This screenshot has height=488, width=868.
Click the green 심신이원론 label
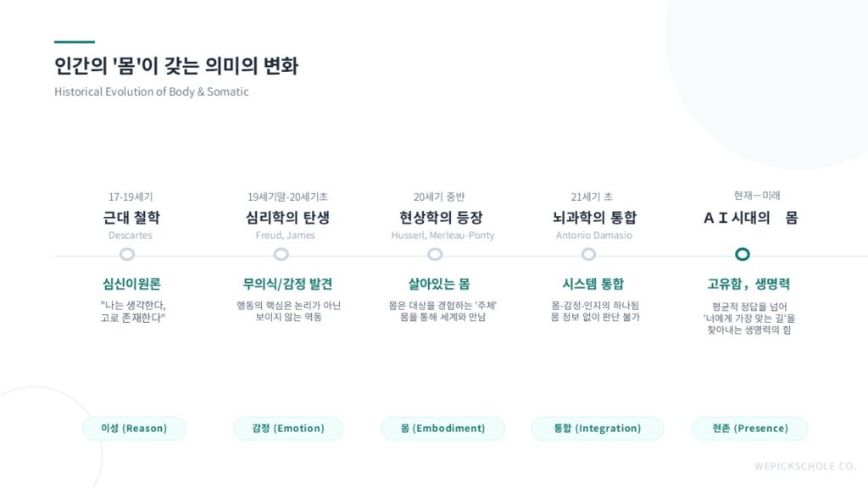coord(132,284)
